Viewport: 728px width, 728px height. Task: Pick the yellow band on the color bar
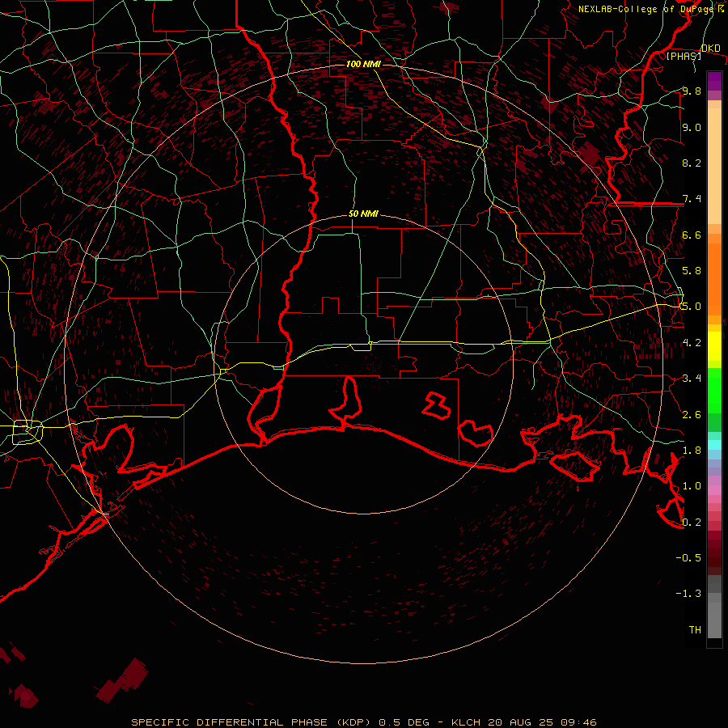[x=714, y=346]
